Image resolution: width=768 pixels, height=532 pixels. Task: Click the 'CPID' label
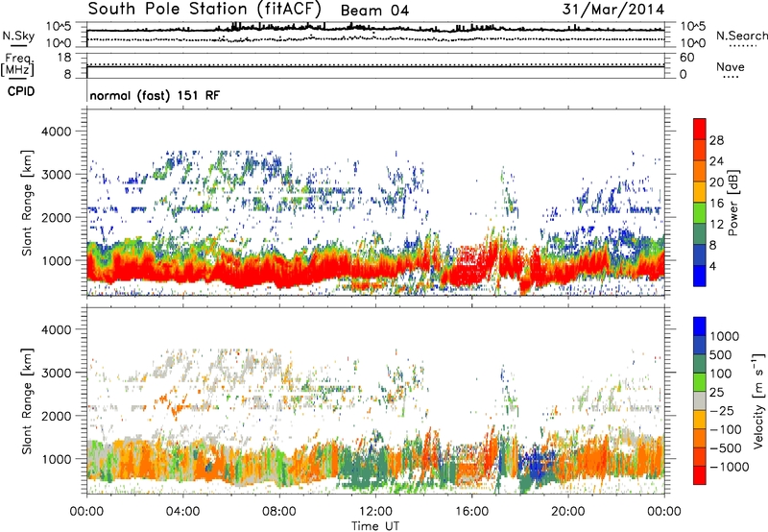21,91
